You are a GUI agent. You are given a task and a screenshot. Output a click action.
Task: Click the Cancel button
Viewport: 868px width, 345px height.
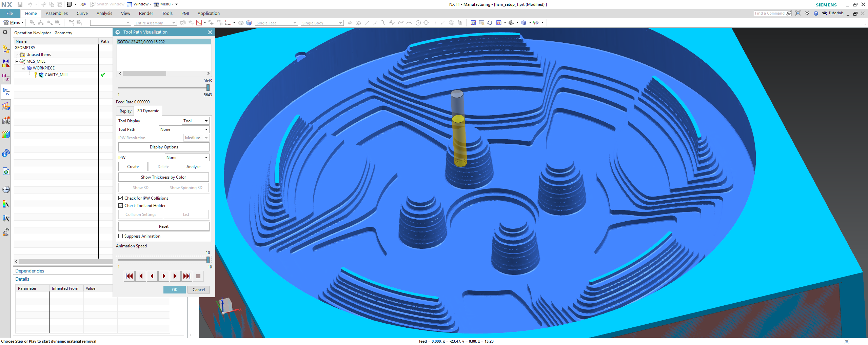[x=199, y=290]
